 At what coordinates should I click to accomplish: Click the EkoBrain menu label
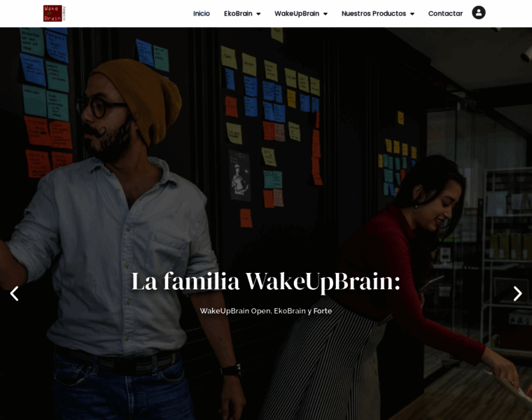click(x=238, y=13)
